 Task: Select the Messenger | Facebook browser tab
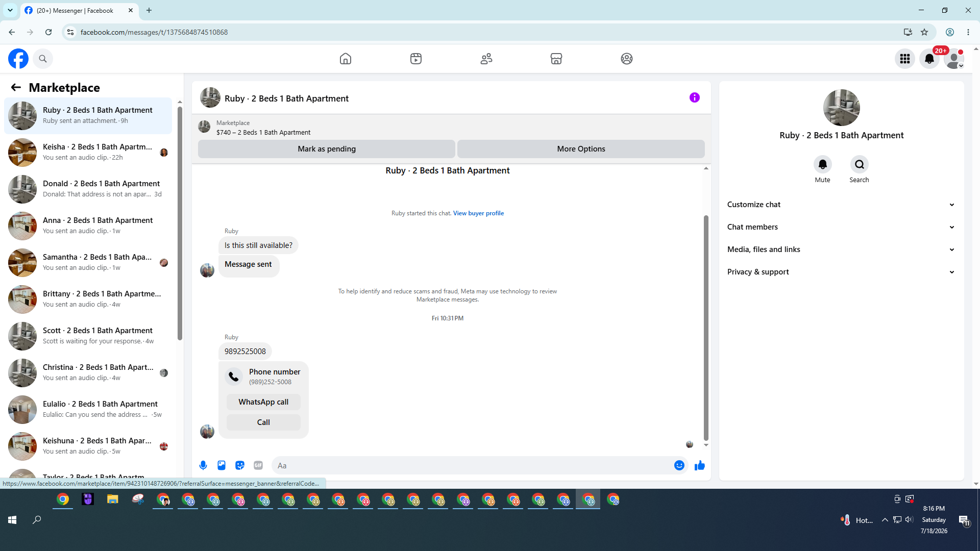pyautogui.click(x=79, y=10)
